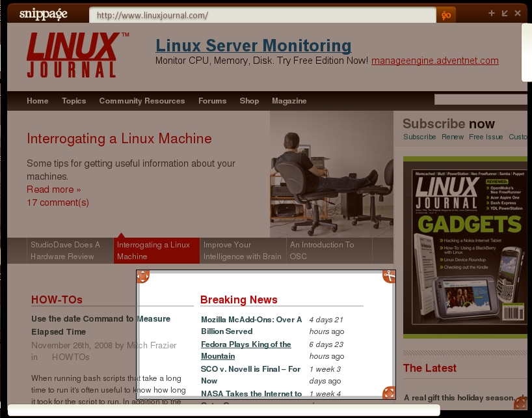Open the Forums nav item
Viewport: 532px width, 418px height.
coord(212,101)
